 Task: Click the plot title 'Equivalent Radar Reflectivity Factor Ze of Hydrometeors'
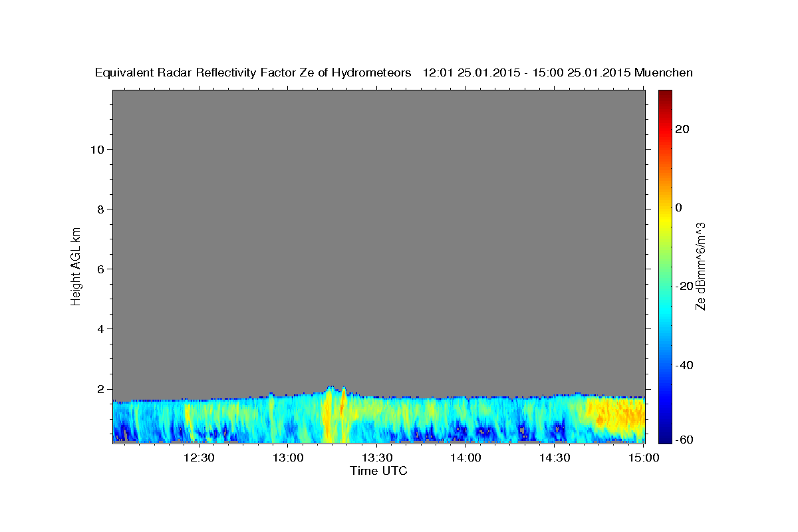coord(253,72)
